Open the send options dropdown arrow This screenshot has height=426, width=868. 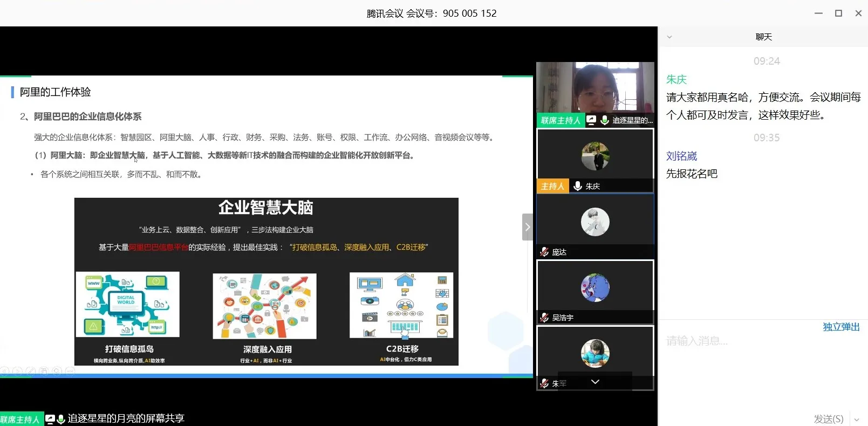pos(857,419)
